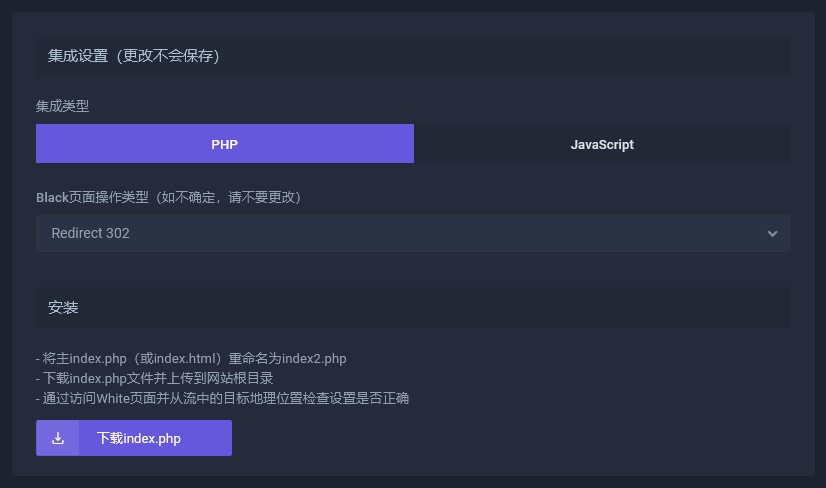This screenshot has height=488, width=826.
Task: Click index2.php in the first instruction
Action: coord(314,359)
